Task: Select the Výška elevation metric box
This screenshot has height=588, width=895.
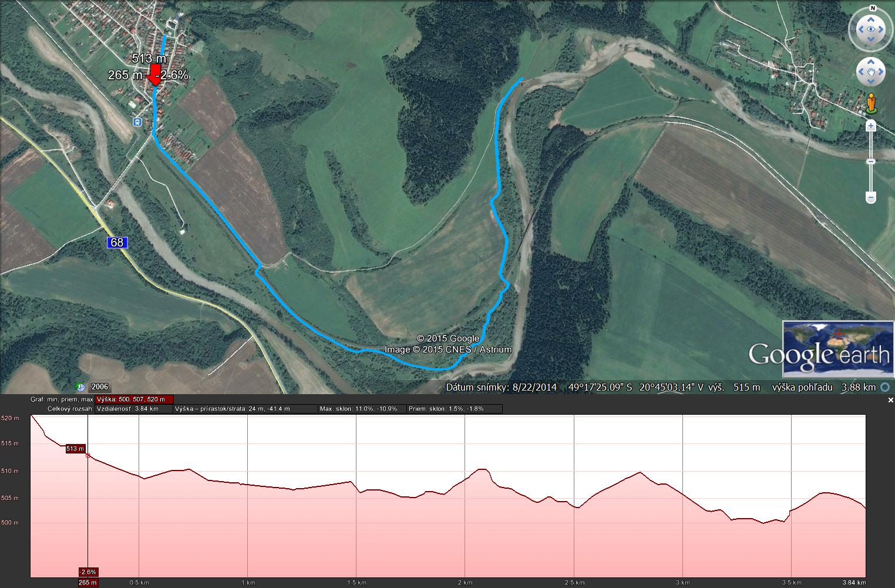Action: pyautogui.click(x=134, y=399)
